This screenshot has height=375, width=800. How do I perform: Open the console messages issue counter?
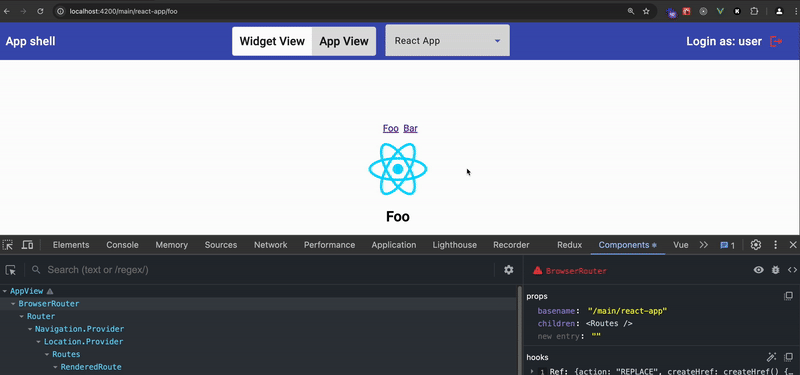[728, 245]
